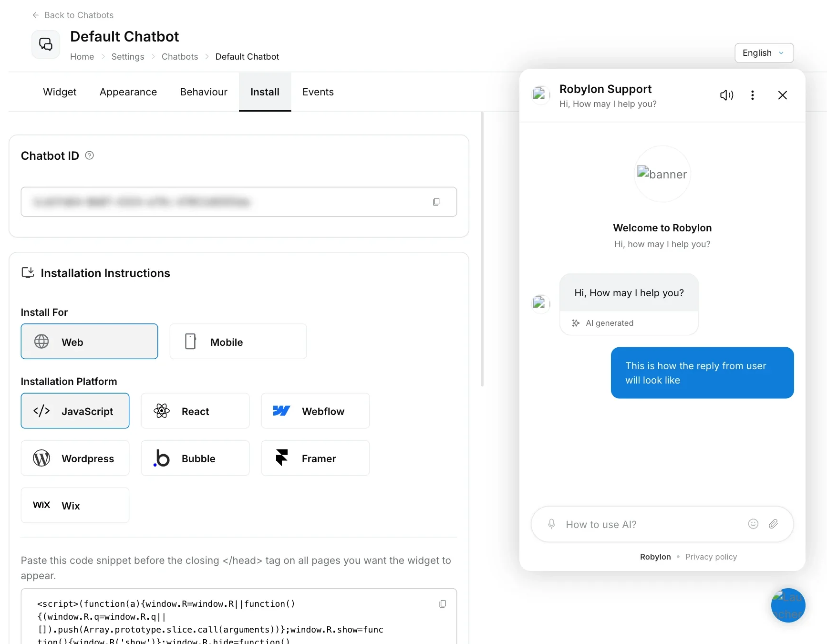827x644 pixels.
Task: Click the Default Chatbot breadcrumb item
Action: [247, 57]
